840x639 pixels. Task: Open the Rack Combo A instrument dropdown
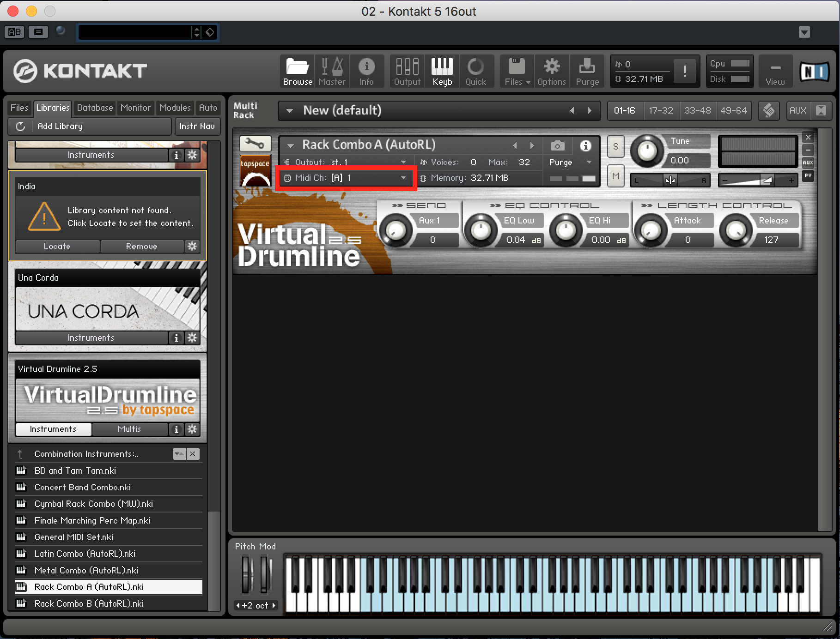coord(290,145)
